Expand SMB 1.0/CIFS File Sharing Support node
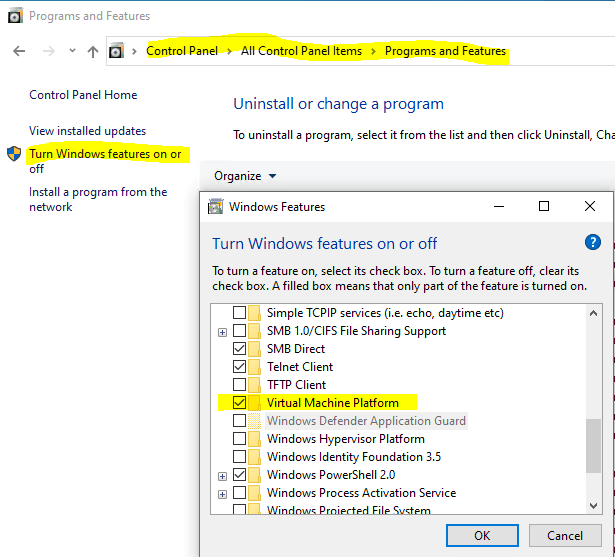Viewport: 615px width, 557px height. pos(222,333)
